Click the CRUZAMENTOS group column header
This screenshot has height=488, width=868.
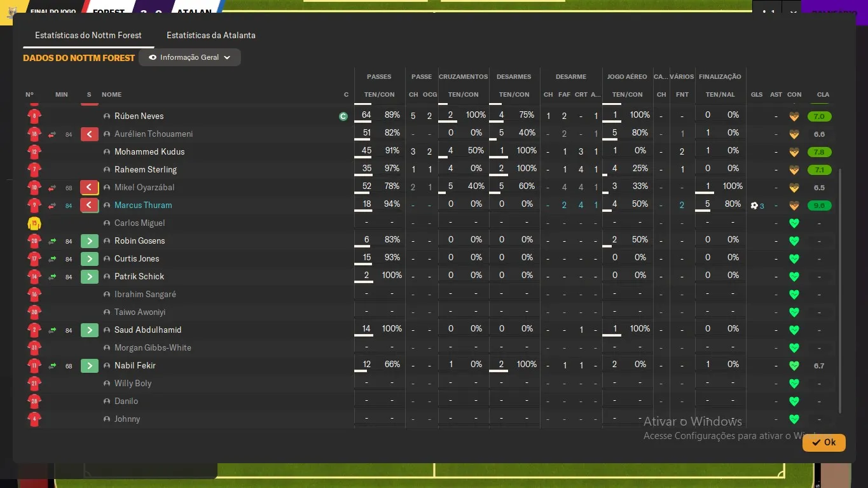463,77
